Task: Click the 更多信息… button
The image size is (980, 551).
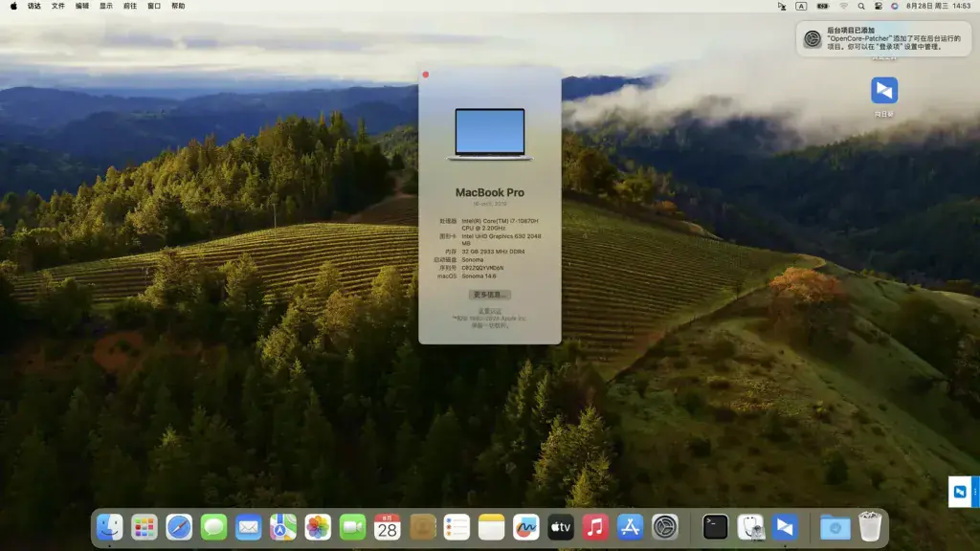Action: pos(489,295)
